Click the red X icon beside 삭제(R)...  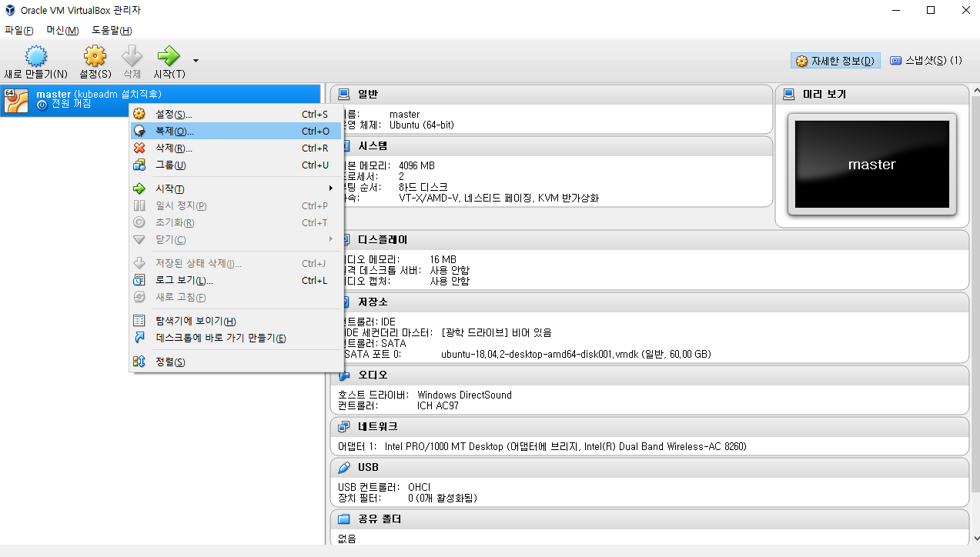[139, 148]
